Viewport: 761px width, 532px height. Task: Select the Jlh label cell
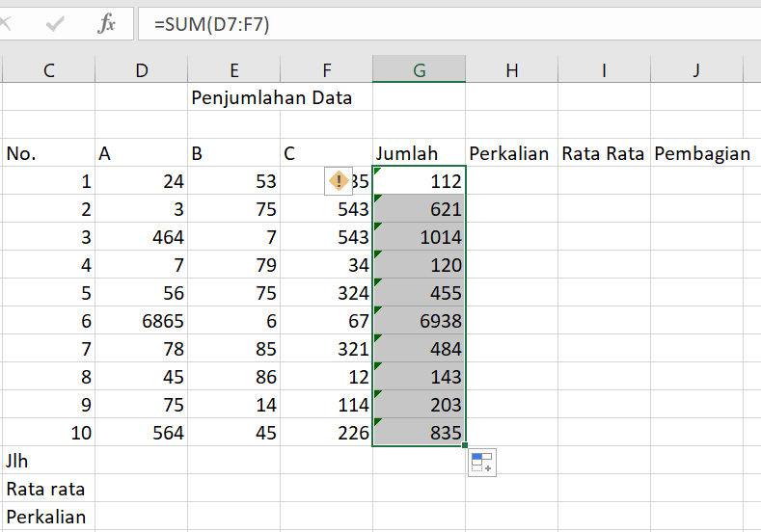click(48, 461)
